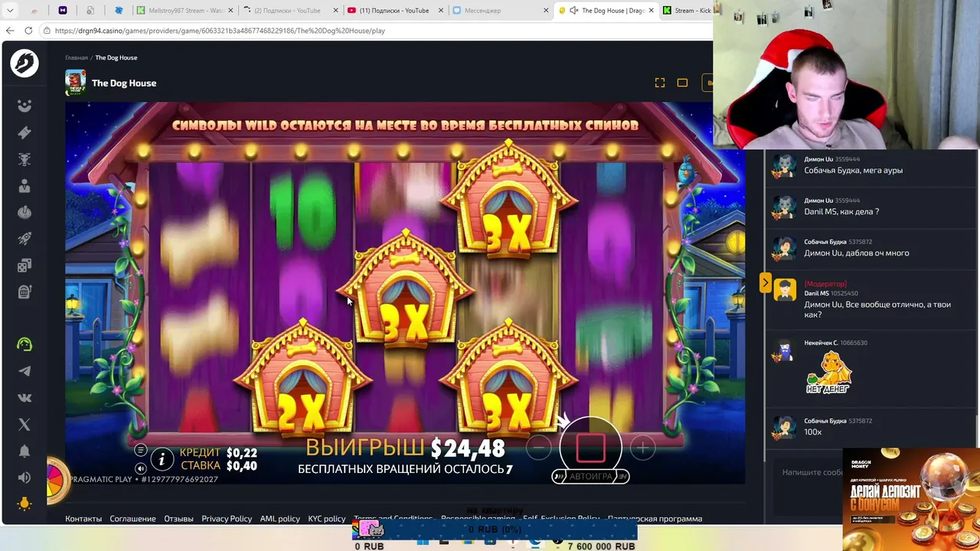Open the Партнерская программа footer link
This screenshot has height=551, width=980.
tap(655, 519)
